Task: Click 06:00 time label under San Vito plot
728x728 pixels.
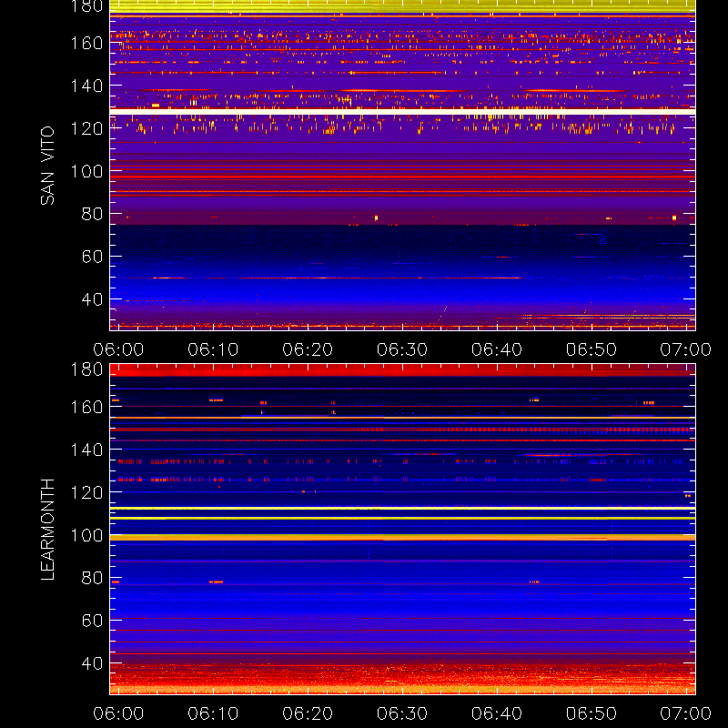Action: point(118,349)
